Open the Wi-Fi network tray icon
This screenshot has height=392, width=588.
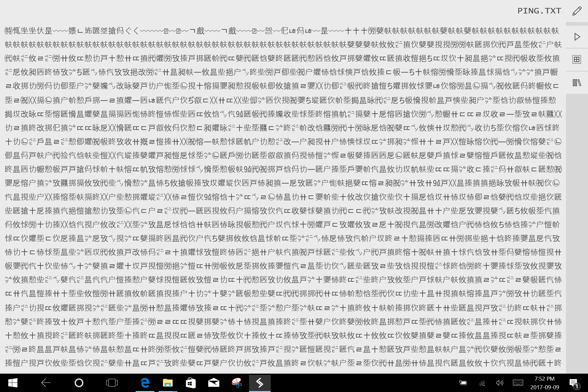[x=482, y=383]
